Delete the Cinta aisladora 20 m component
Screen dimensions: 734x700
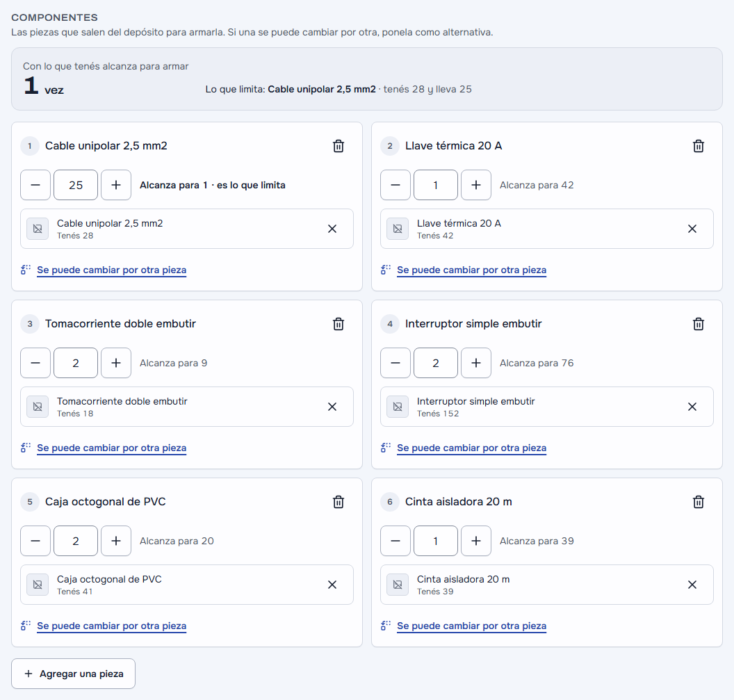pyautogui.click(x=699, y=502)
